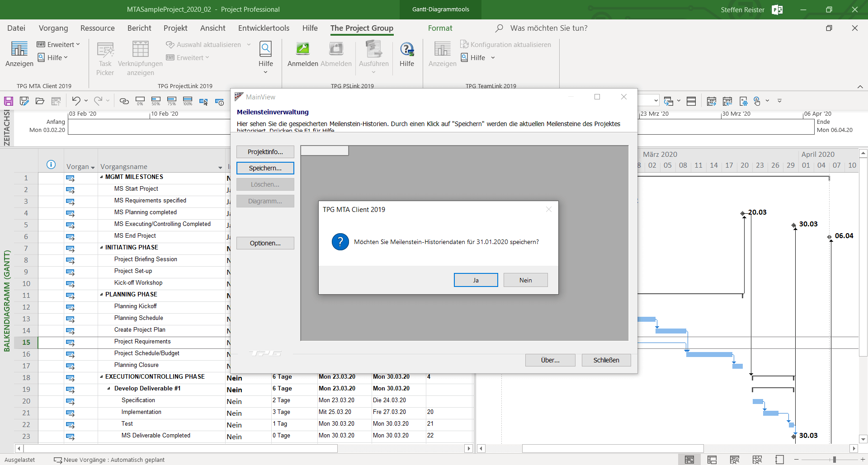Open the Ansicht ribbon tab

click(212, 28)
